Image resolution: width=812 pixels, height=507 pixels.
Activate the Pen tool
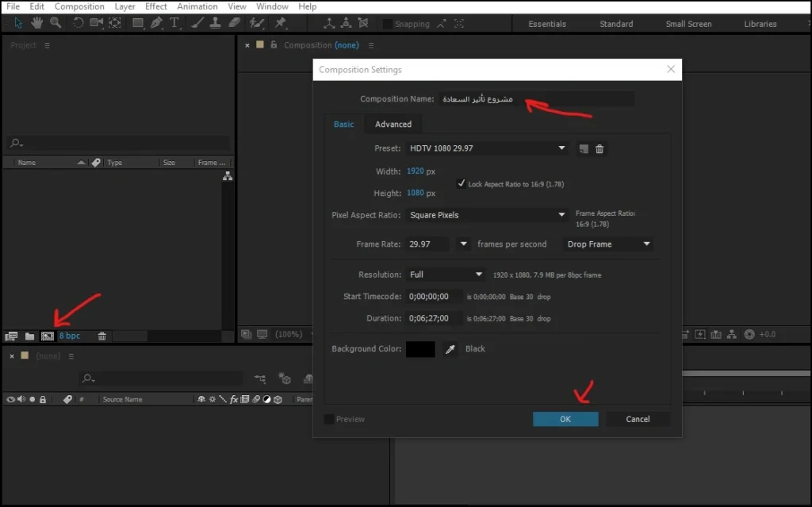click(156, 23)
